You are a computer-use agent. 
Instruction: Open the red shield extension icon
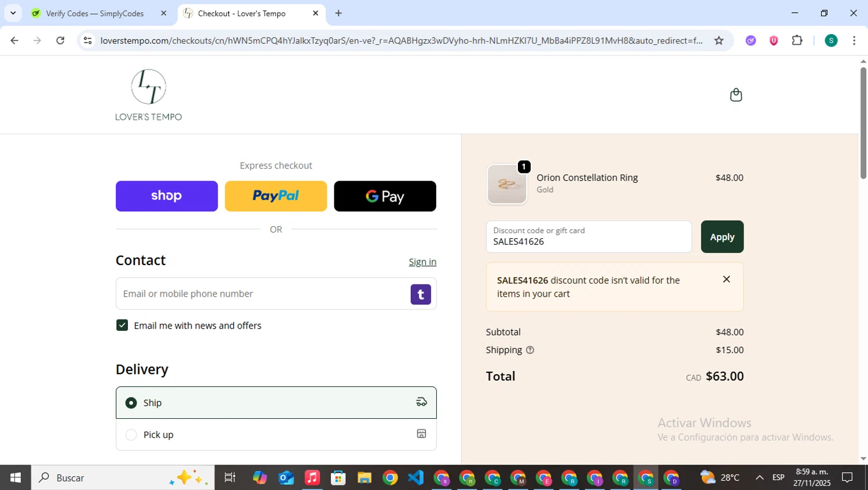click(774, 40)
